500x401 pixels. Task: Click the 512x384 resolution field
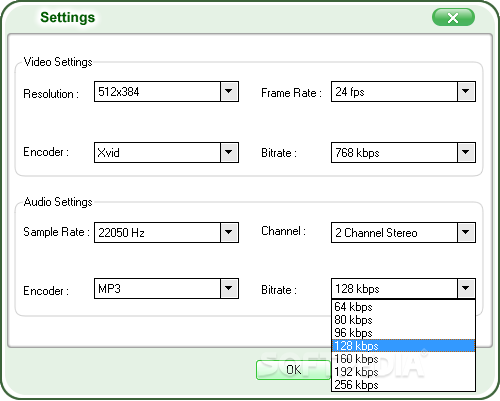[157, 91]
